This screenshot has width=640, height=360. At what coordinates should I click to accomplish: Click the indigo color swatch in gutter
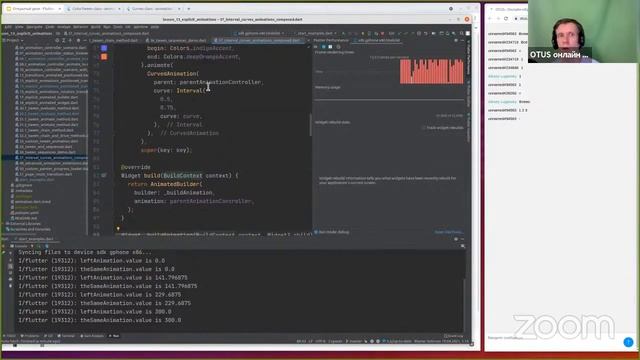[x=104, y=48]
